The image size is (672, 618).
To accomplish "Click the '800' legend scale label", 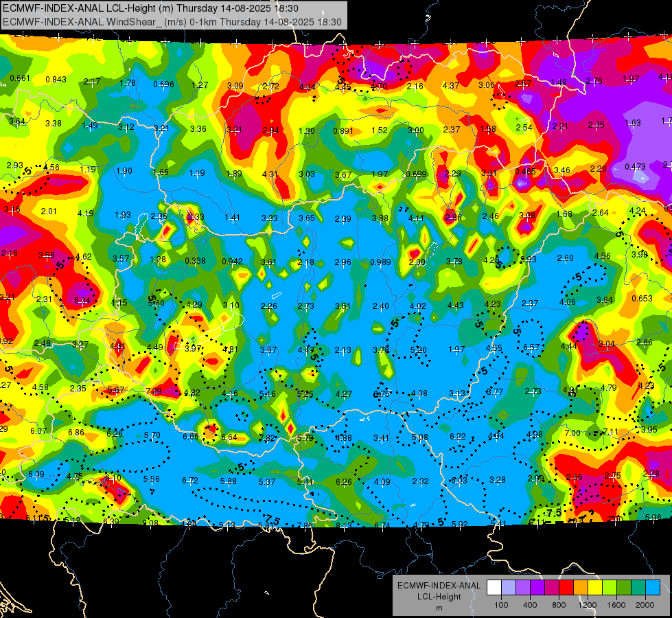I will (x=559, y=605).
